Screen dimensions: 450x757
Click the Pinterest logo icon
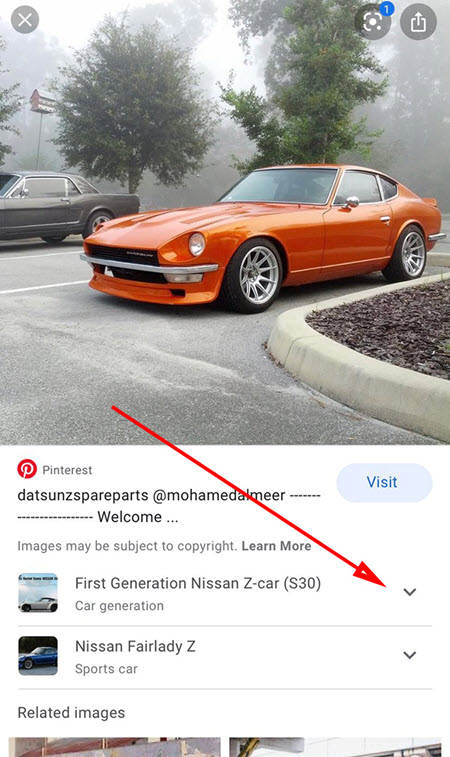point(27,469)
